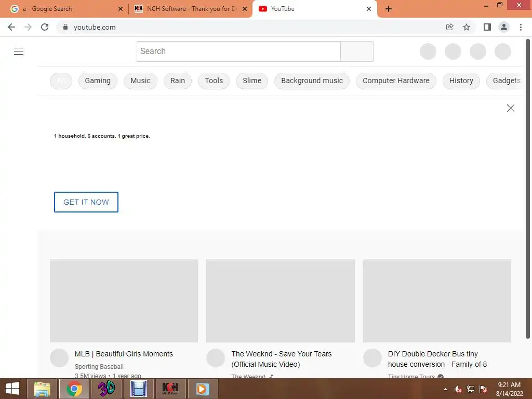Open Save Your Tears video title link
The image size is (532, 399).
tap(282, 359)
